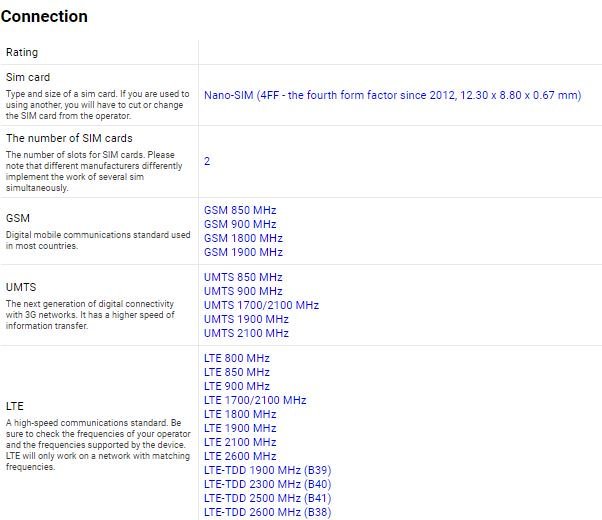Open the LTE 2600 MHz link

click(x=240, y=457)
